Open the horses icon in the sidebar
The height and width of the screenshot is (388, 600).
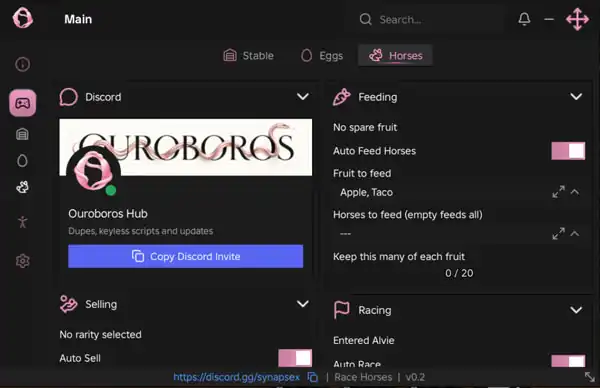(x=23, y=187)
